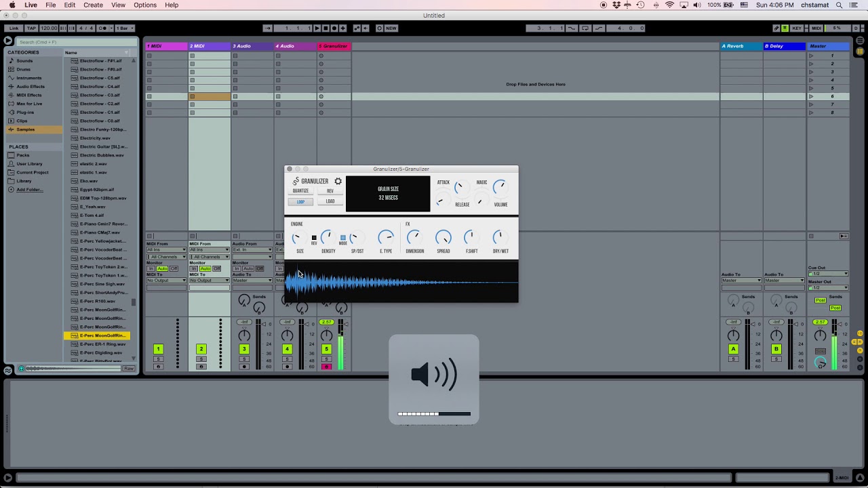868x488 pixels.
Task: Solo track 4 with its S button
Action: pyautogui.click(x=287, y=359)
